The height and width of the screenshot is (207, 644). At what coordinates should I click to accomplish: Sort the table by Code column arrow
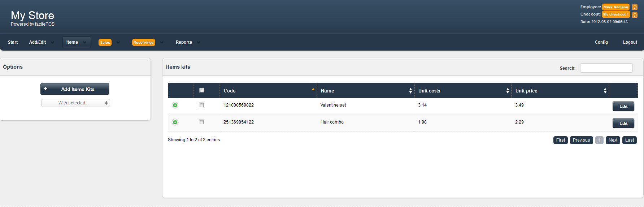(x=313, y=90)
